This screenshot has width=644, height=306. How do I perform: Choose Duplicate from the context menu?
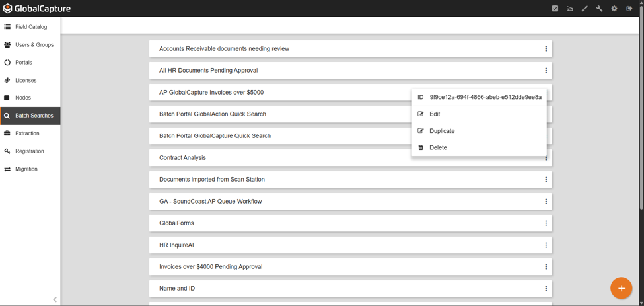479,131
